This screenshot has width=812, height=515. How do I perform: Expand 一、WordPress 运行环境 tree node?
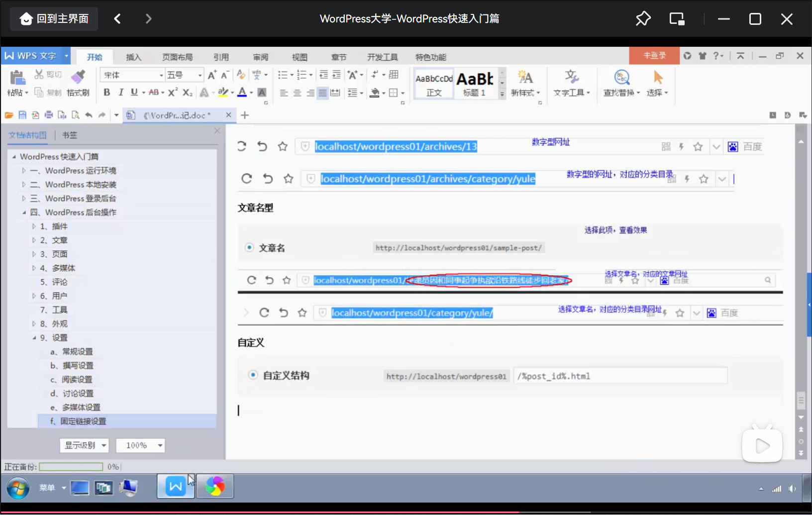[23, 171]
